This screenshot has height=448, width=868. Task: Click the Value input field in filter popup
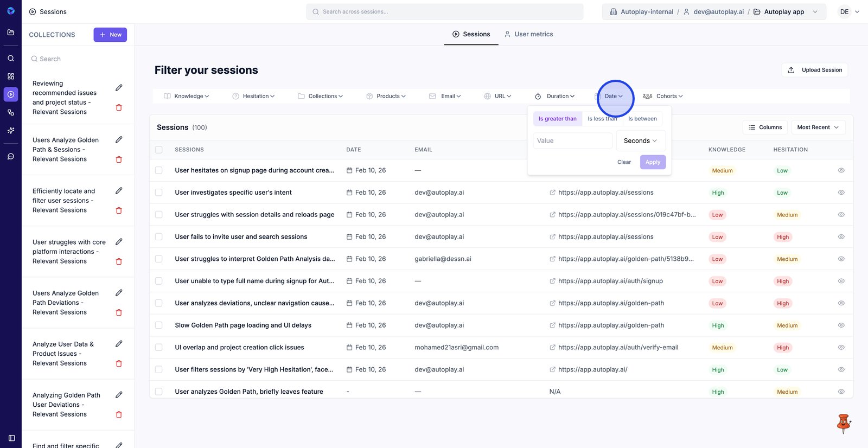(572, 141)
